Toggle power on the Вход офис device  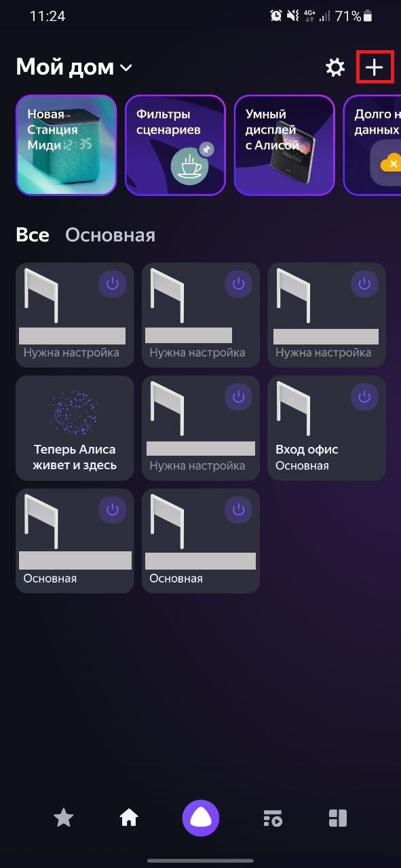[x=364, y=397]
